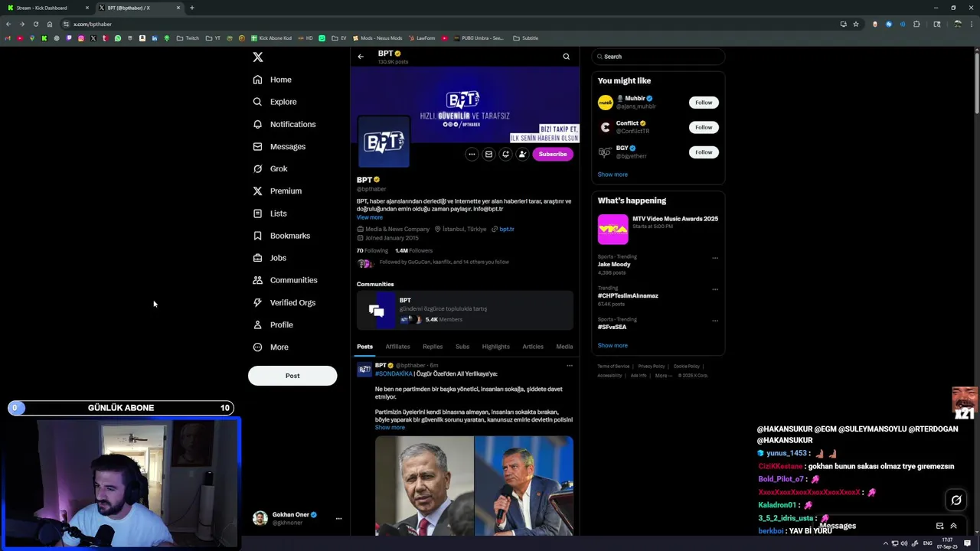Open the three-dot options on BPT profile

point(472,154)
